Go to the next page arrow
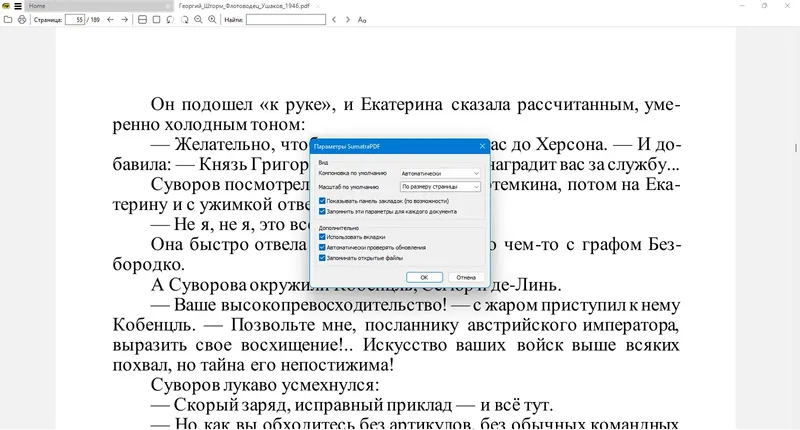Image resolution: width=800 pixels, height=430 pixels. 124,20
